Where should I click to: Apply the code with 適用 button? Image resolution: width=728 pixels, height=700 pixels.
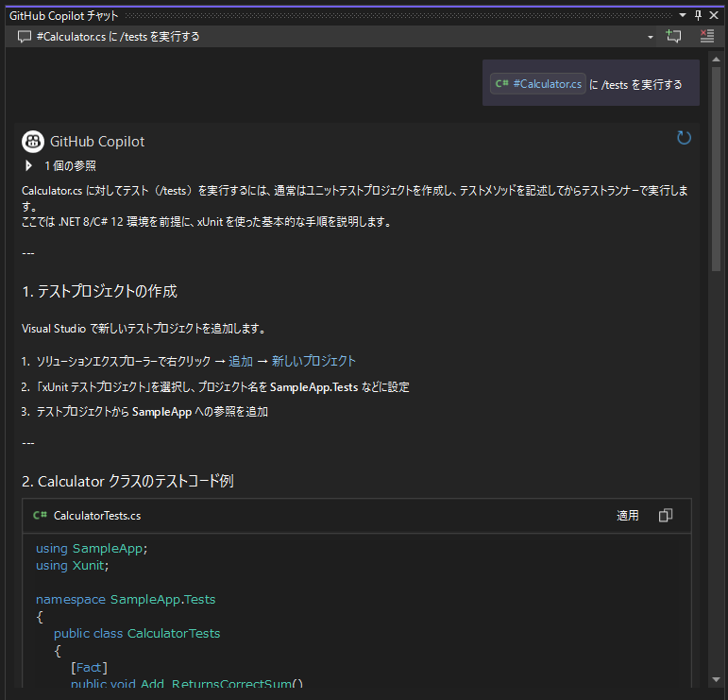click(x=627, y=515)
